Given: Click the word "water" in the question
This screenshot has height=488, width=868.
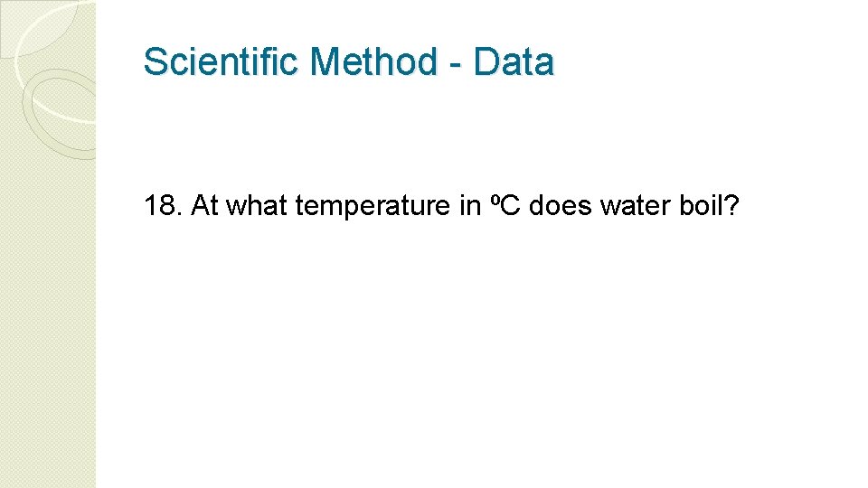Looking at the screenshot, I should [x=636, y=205].
